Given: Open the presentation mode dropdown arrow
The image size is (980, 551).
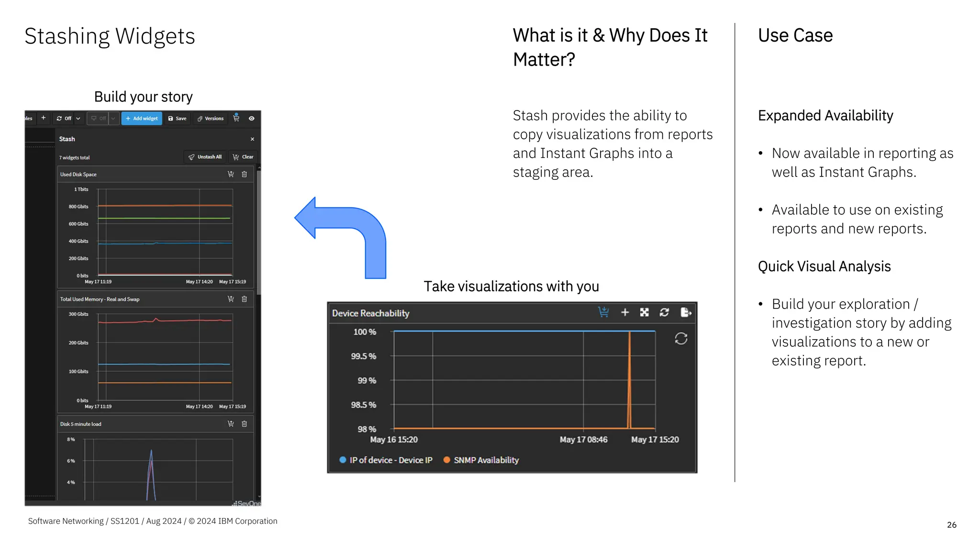Looking at the screenshot, I should click(113, 118).
